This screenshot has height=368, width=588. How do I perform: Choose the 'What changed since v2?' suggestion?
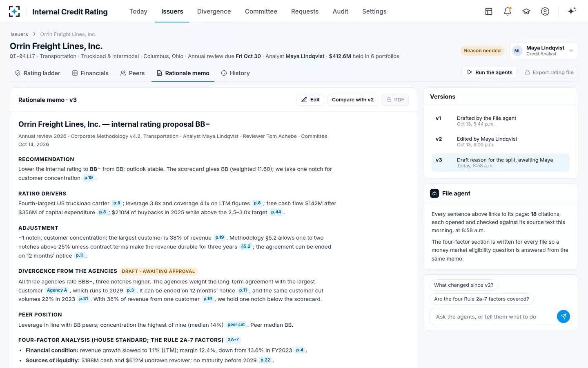[463, 285]
